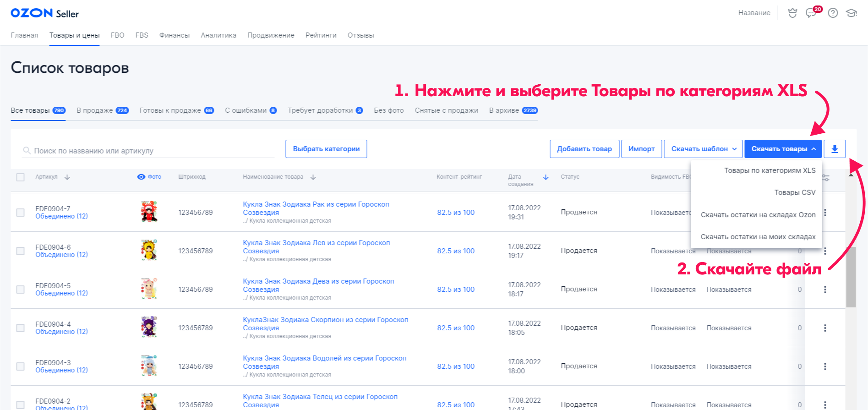Open column settings sliders icon

click(825, 178)
